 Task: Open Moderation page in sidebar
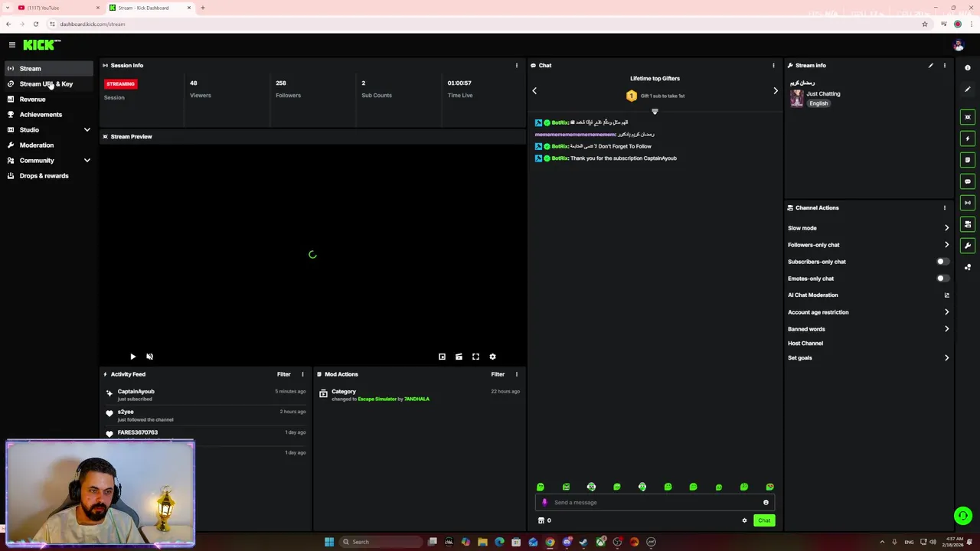pyautogui.click(x=47, y=145)
